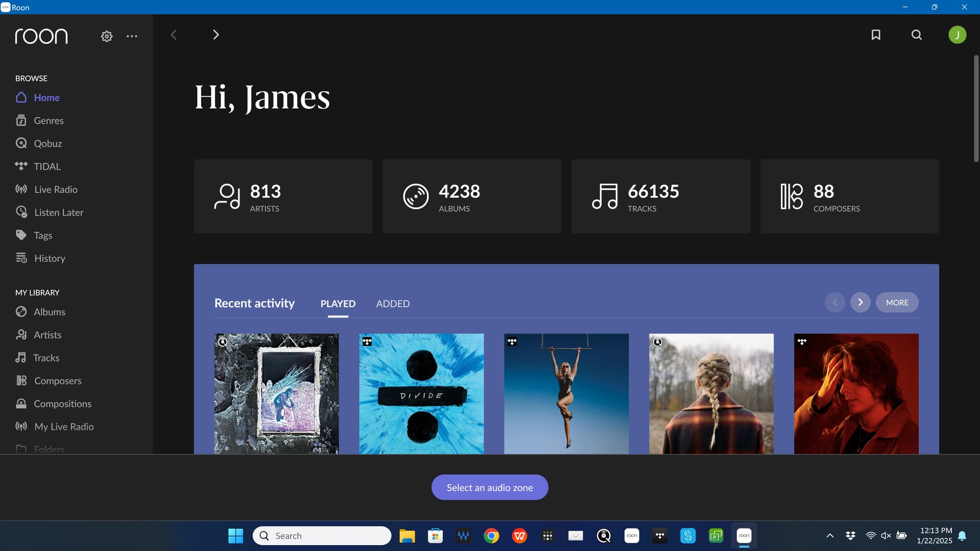
Task: Open the 4238 Albums stat card
Action: pos(472,196)
